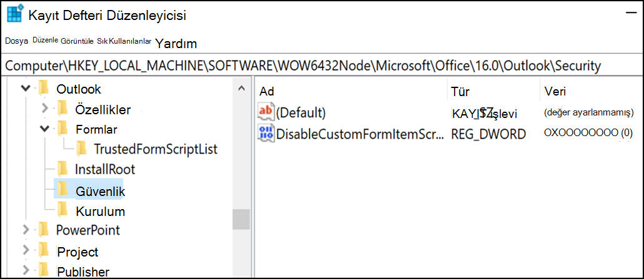644x279 pixels.
Task: Click the Publisher folder icon
Action: (x=43, y=270)
